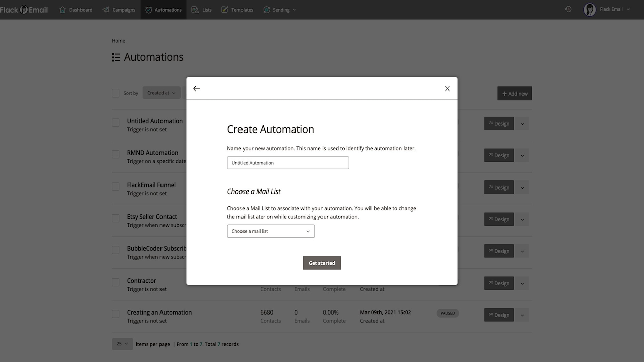Select the Contractor automation checkbox
This screenshot has height=362, width=644.
coord(116,282)
